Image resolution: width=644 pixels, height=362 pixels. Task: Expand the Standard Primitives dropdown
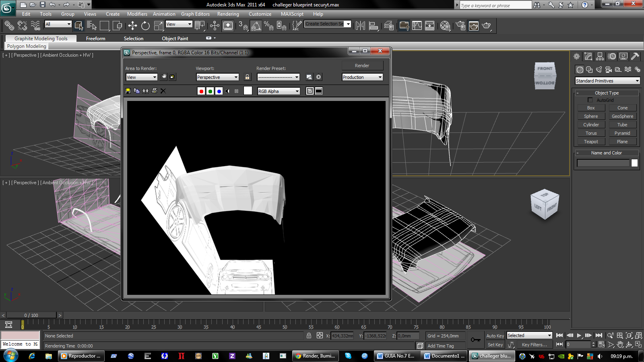[607, 81]
